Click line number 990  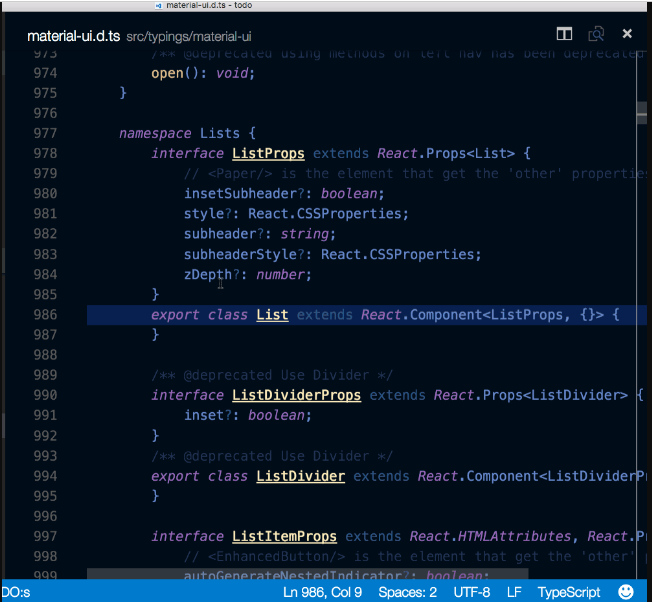pyautogui.click(x=45, y=395)
